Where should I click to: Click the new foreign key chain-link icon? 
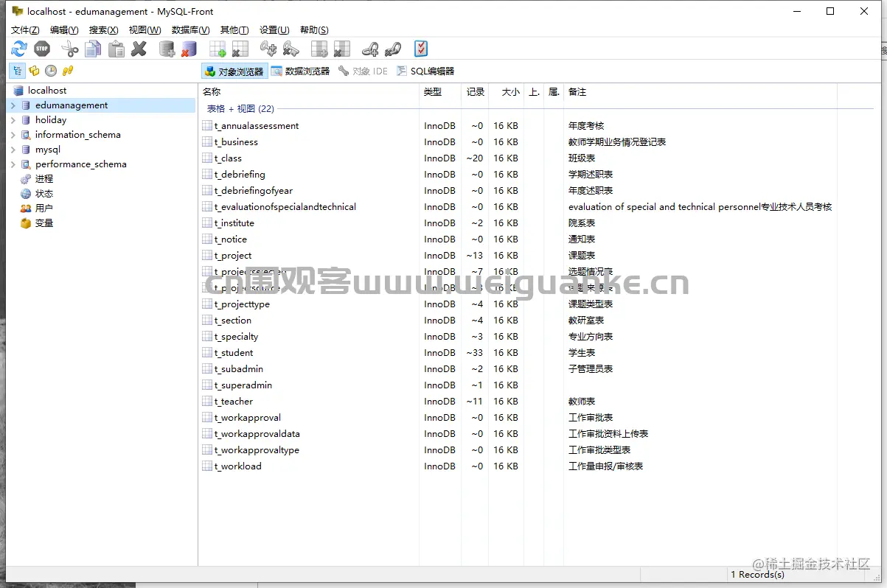pos(370,49)
